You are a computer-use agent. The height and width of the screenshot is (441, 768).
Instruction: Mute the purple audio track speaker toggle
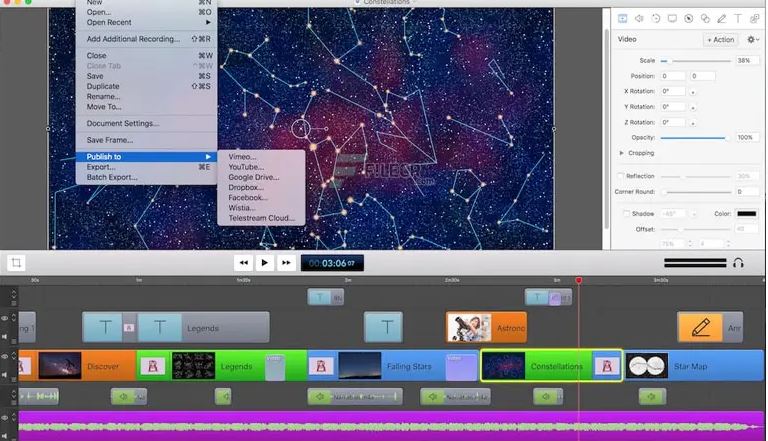coord(5,436)
